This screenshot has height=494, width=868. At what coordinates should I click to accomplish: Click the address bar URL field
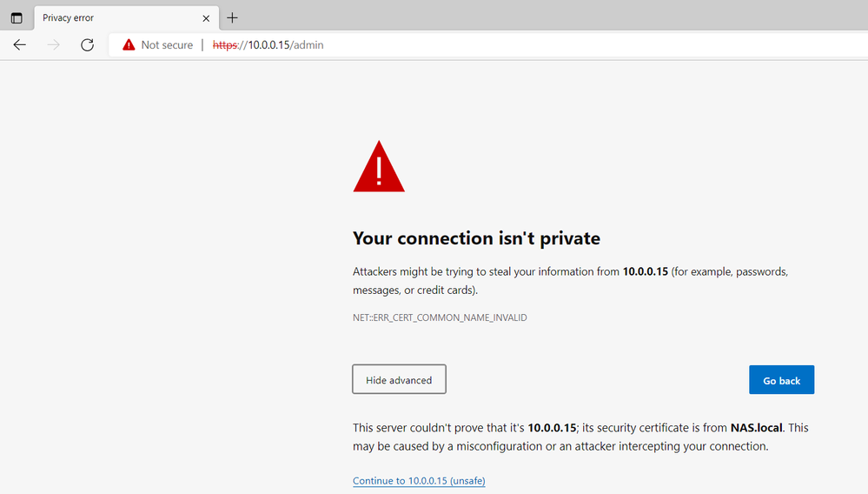[x=521, y=45]
